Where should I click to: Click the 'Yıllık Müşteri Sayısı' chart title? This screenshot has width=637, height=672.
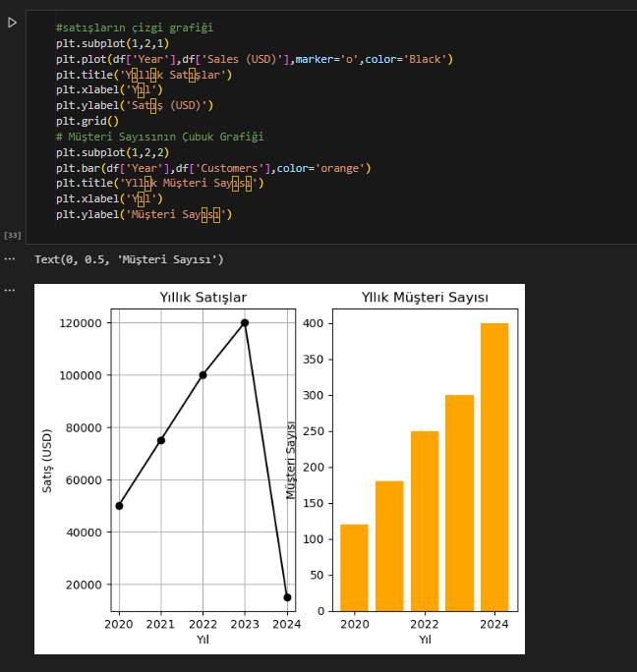pyautogui.click(x=425, y=297)
